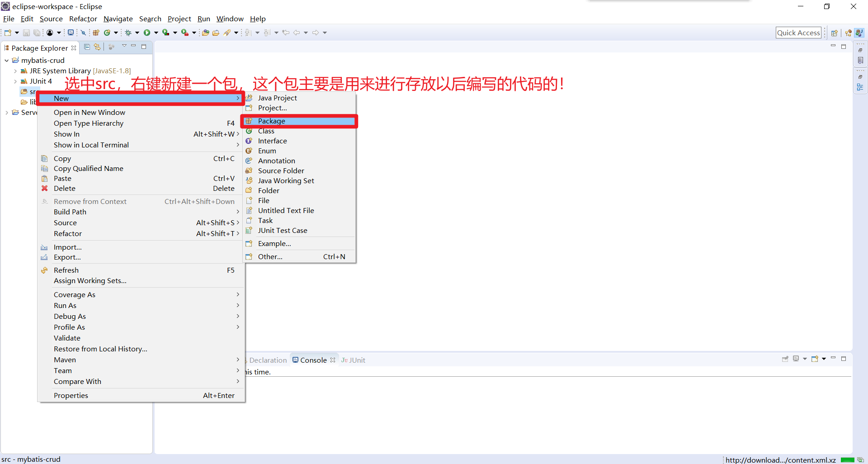
Task: Click the Open Console icon
Action: coord(815,359)
